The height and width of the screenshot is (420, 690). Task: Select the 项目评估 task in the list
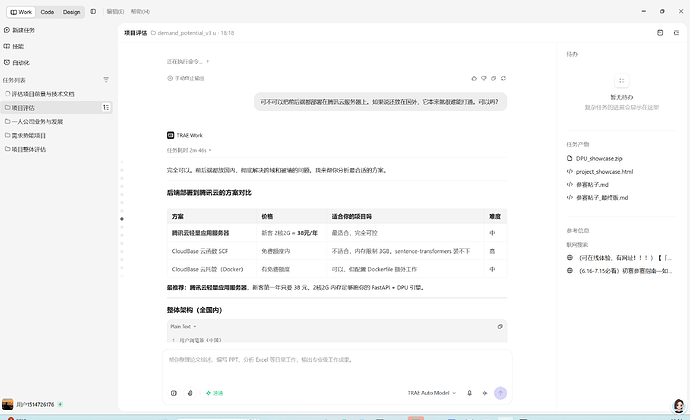[x=56, y=107]
